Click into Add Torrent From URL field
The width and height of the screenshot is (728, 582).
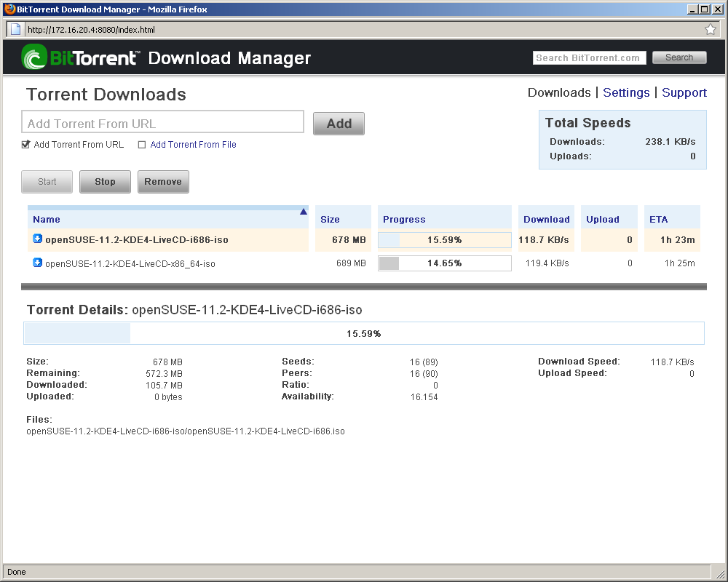coord(162,122)
